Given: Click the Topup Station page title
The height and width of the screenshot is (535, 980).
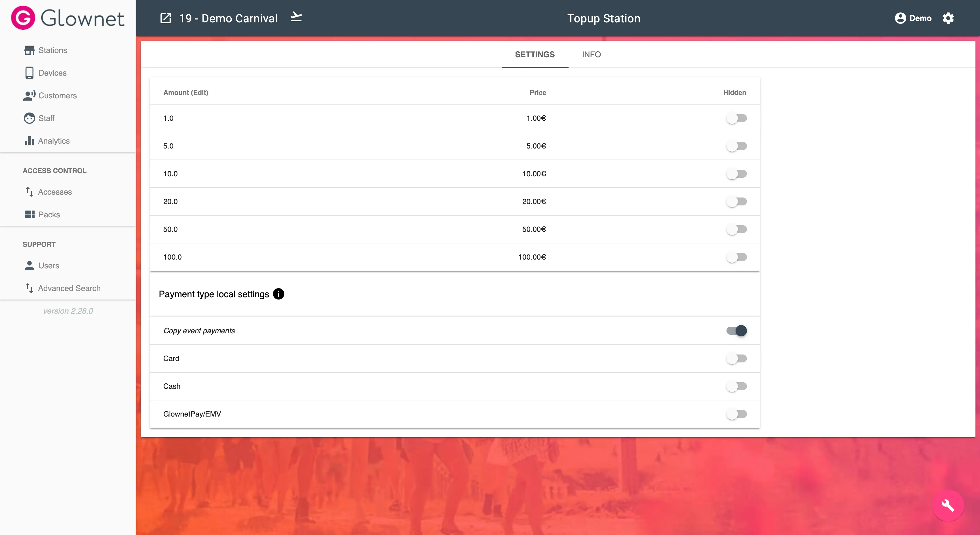Looking at the screenshot, I should [604, 18].
